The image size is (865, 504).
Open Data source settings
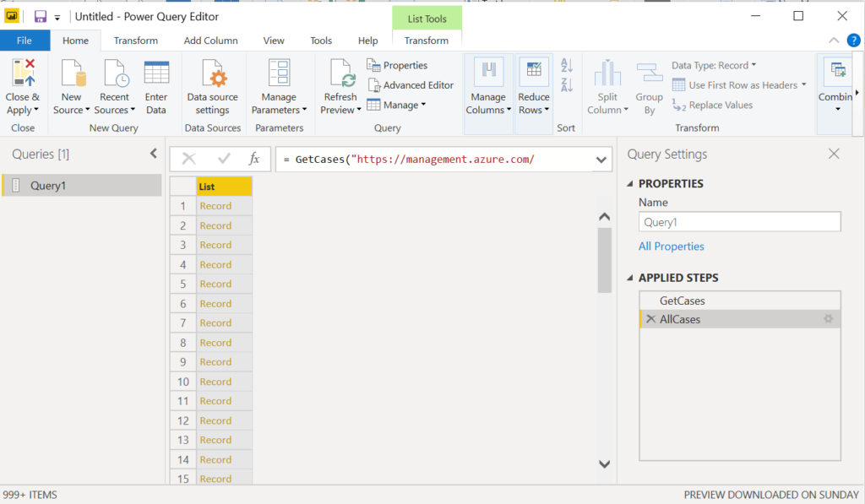(x=212, y=89)
